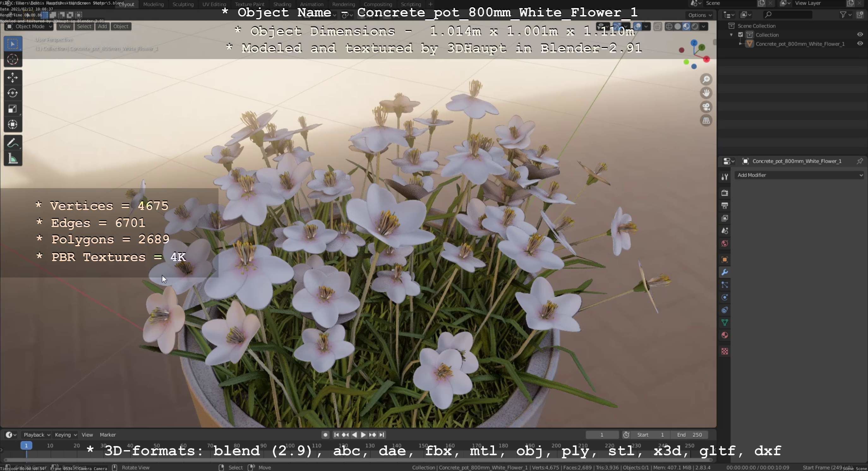Expand the Playback menu in timeline
Viewport: 868px width, 471px height.
tap(36, 435)
